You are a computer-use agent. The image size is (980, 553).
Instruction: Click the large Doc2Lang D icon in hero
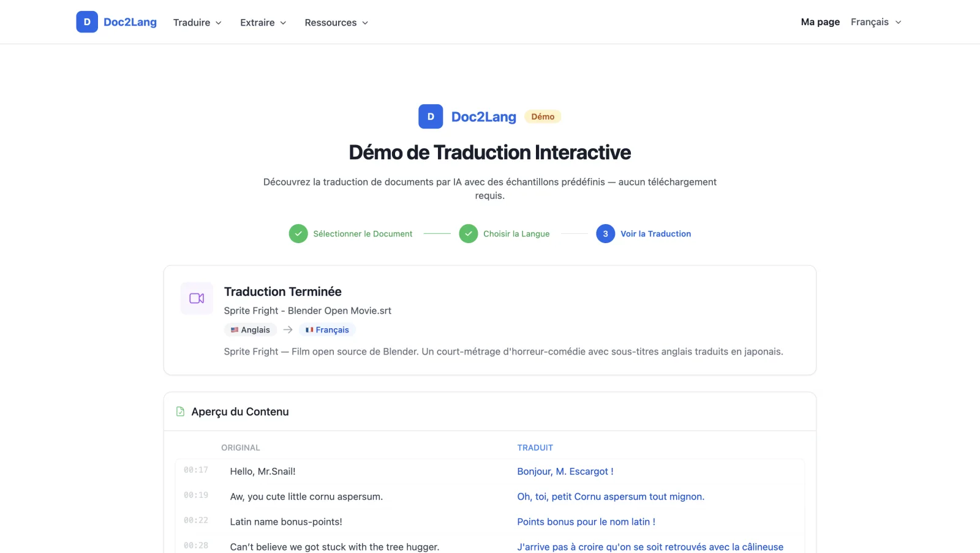(x=431, y=116)
